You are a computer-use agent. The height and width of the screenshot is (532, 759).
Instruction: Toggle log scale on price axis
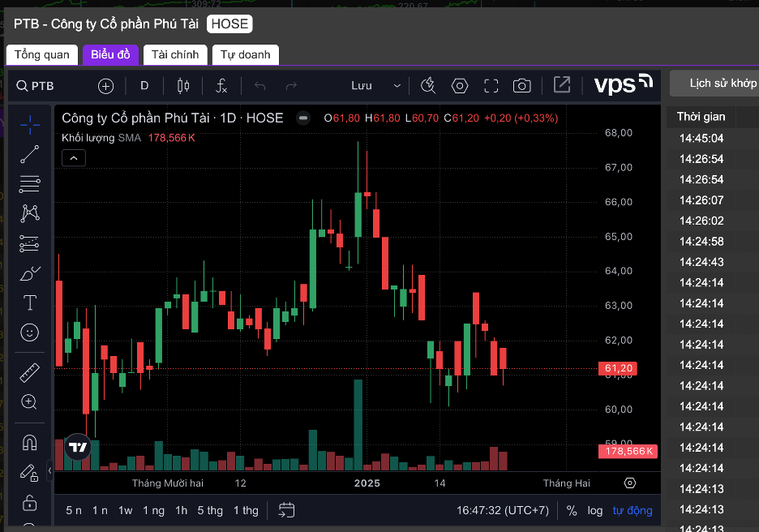pos(595,510)
